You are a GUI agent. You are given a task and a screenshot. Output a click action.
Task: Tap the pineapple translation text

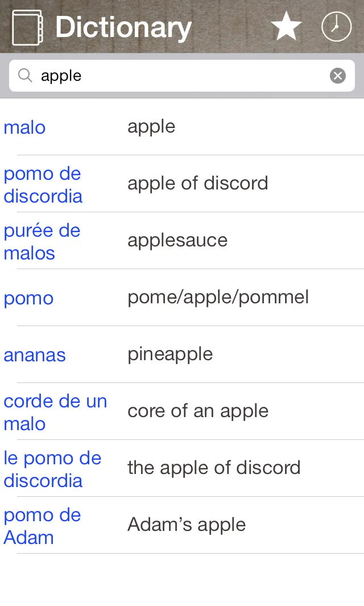pos(170,354)
